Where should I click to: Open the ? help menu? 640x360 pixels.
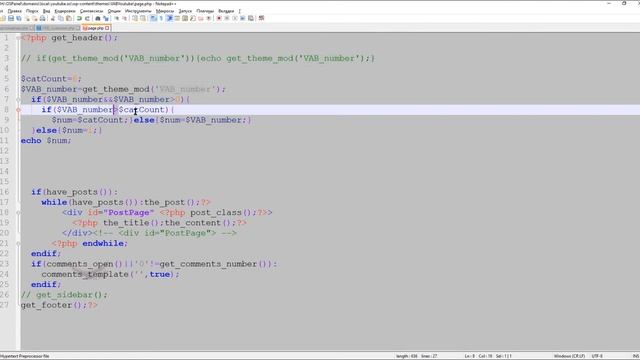click(x=240, y=11)
